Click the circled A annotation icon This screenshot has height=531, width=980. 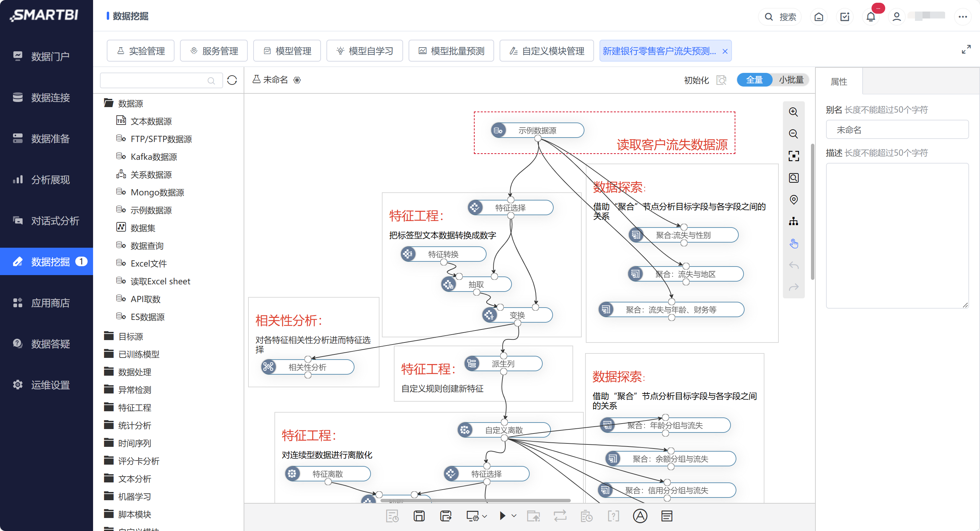click(x=640, y=516)
